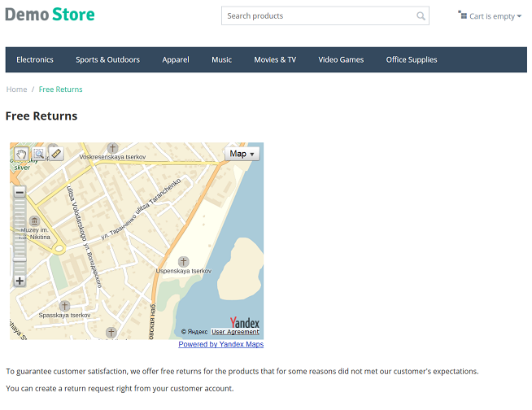Open the cart icon in header
The height and width of the screenshot is (410, 532).
tap(462, 15)
